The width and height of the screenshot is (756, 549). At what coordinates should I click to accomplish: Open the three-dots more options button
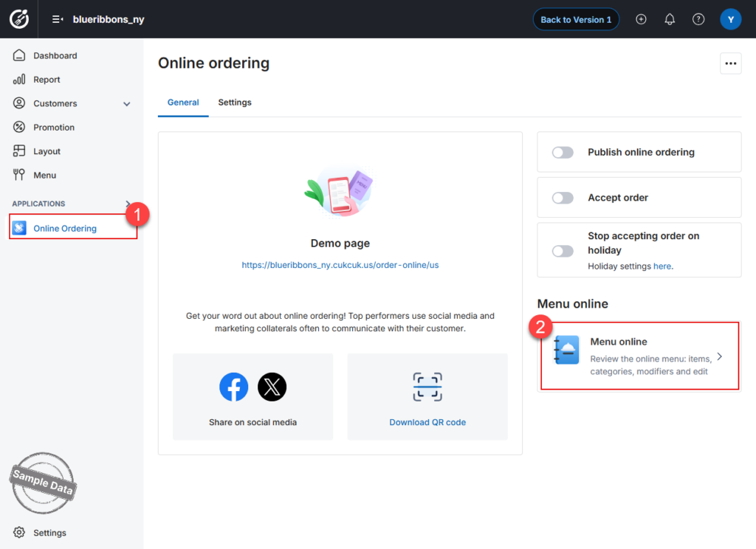(730, 63)
